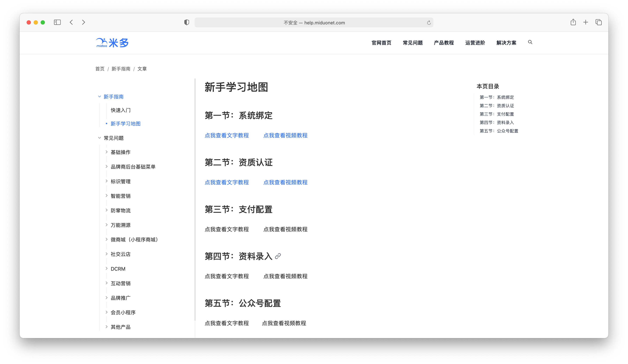Jump to 第五节：公众号配置 in 本页目录
The image size is (628, 364).
click(499, 131)
